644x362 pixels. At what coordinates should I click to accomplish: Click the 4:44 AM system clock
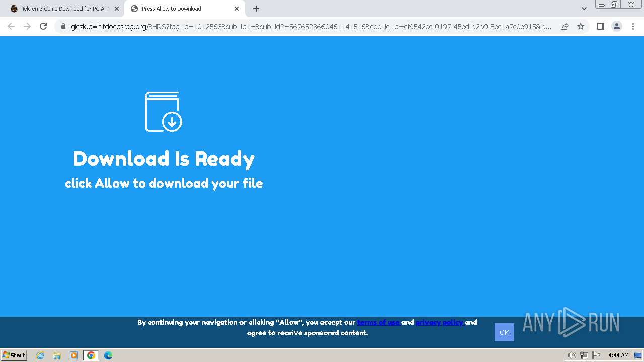pyautogui.click(x=618, y=355)
